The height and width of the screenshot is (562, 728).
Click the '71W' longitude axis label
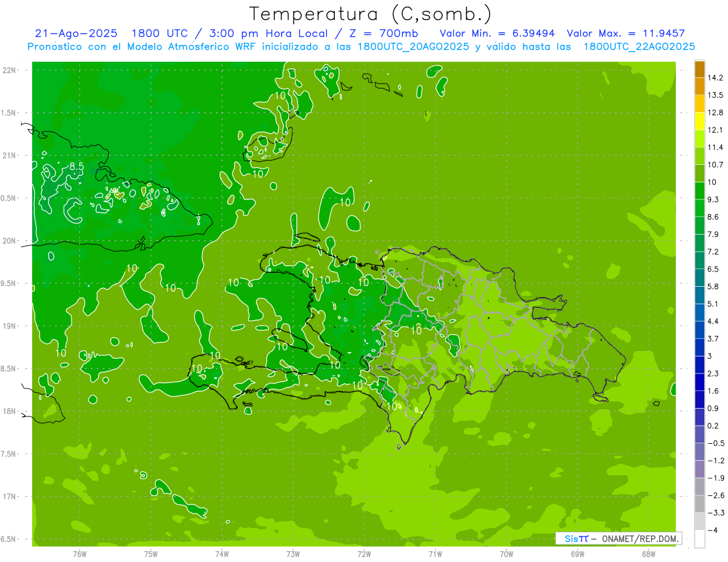(435, 554)
